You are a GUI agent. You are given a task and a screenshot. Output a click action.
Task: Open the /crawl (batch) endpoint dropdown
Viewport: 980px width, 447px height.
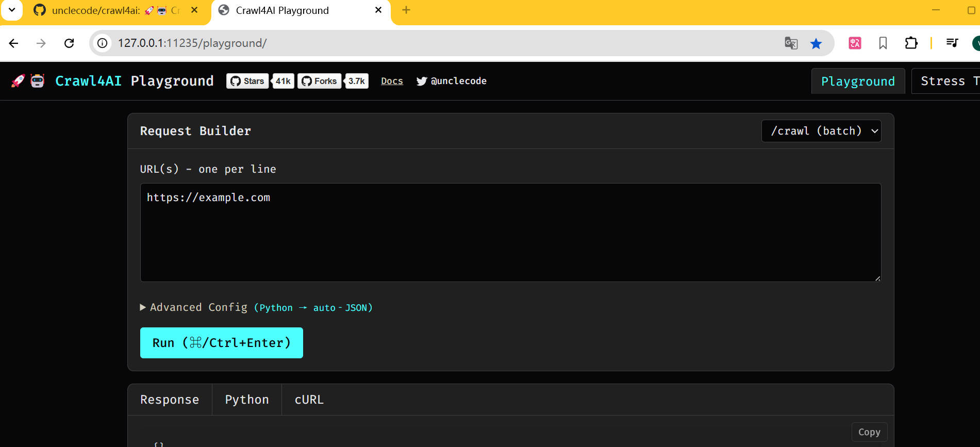[x=821, y=131]
